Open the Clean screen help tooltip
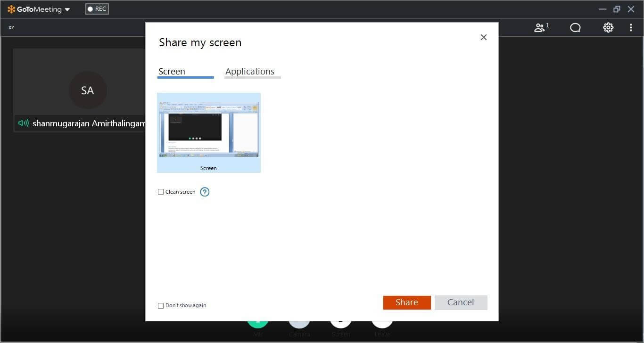 [205, 192]
